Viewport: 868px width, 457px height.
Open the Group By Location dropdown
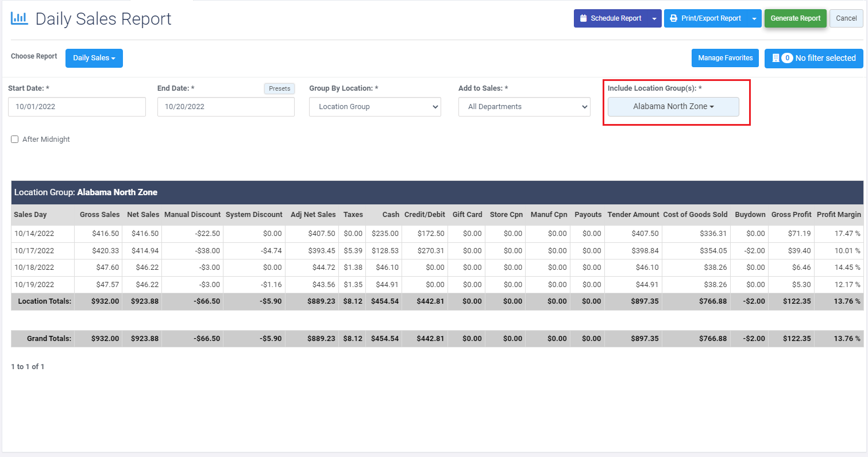[x=375, y=106]
